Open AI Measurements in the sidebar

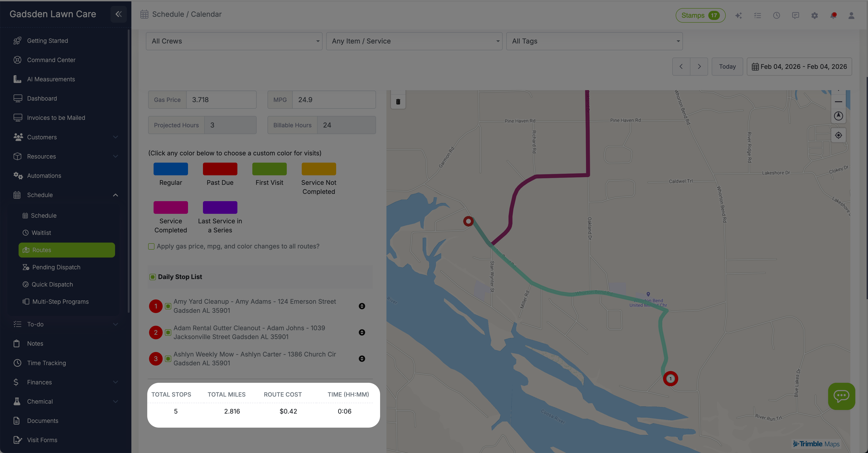point(51,79)
